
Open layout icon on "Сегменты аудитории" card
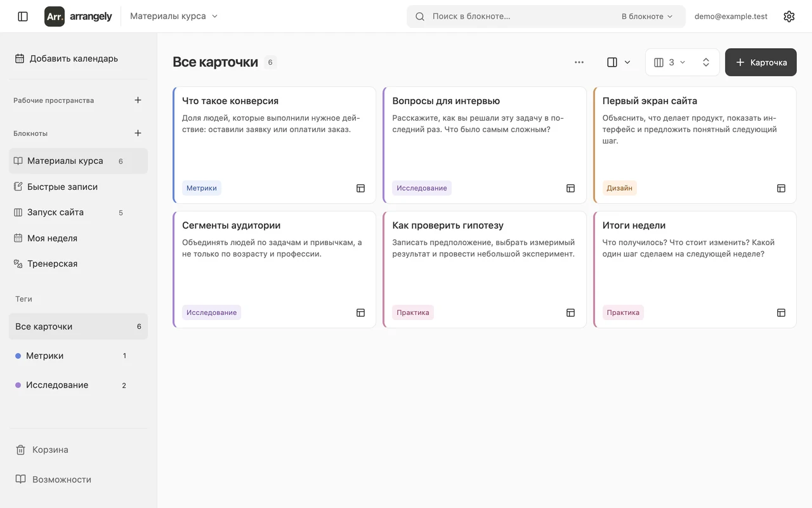pos(360,312)
